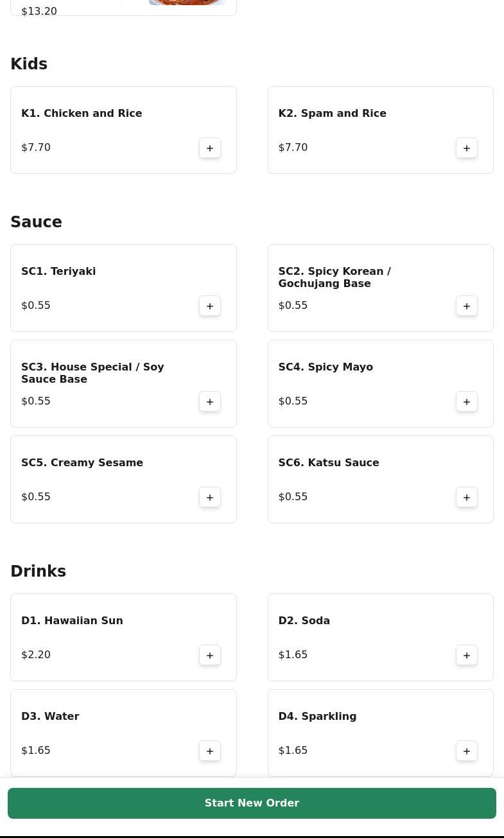This screenshot has width=504, height=838.
Task: Add SC6. Katsu Sauce to order
Action: tap(467, 498)
